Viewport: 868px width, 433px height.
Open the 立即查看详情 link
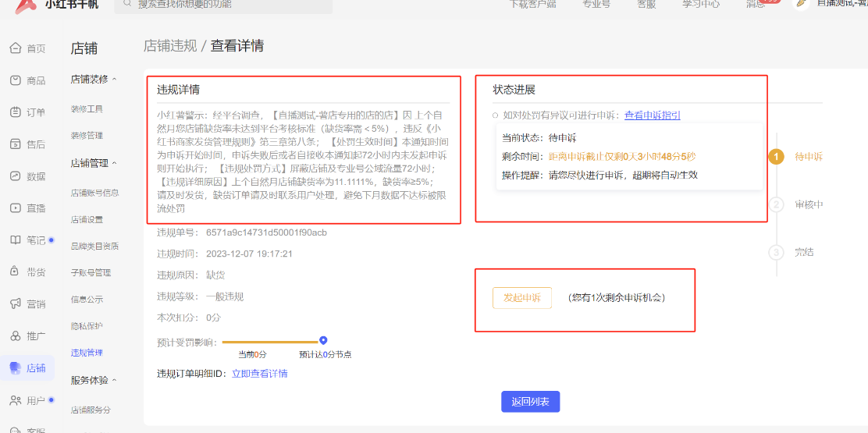click(260, 373)
